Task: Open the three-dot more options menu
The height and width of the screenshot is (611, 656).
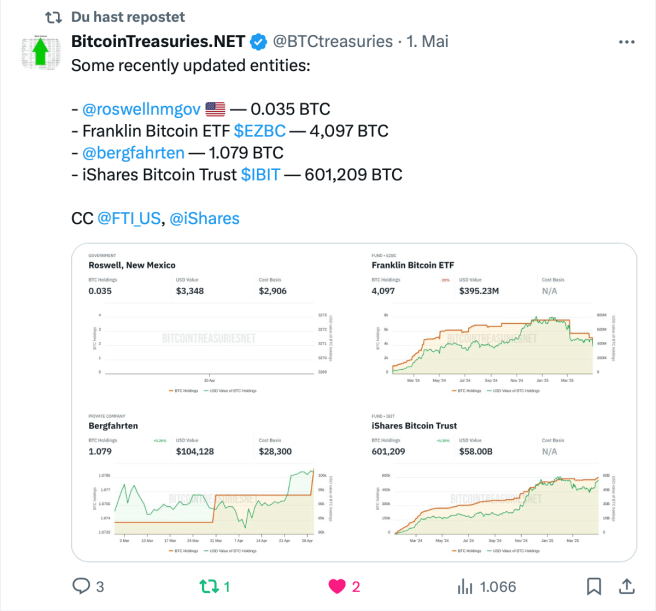Action: click(627, 43)
